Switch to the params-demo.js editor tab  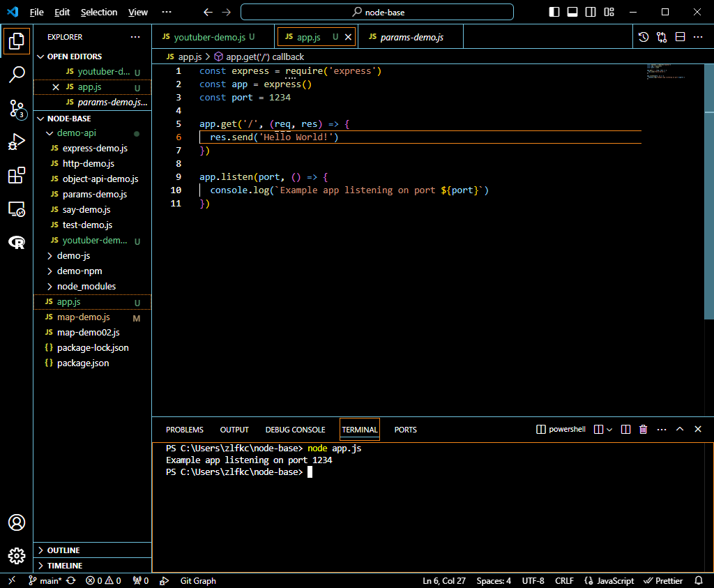tap(411, 37)
